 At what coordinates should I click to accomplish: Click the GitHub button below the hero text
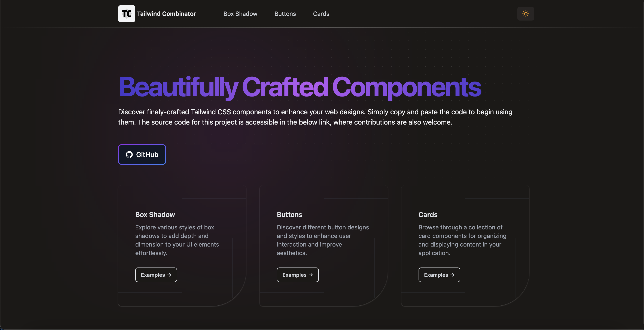pos(142,154)
